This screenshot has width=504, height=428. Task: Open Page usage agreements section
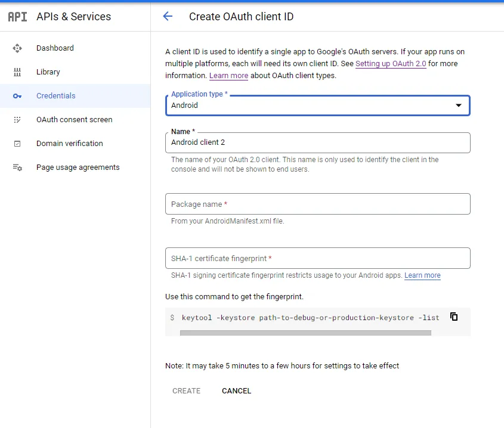coord(78,168)
